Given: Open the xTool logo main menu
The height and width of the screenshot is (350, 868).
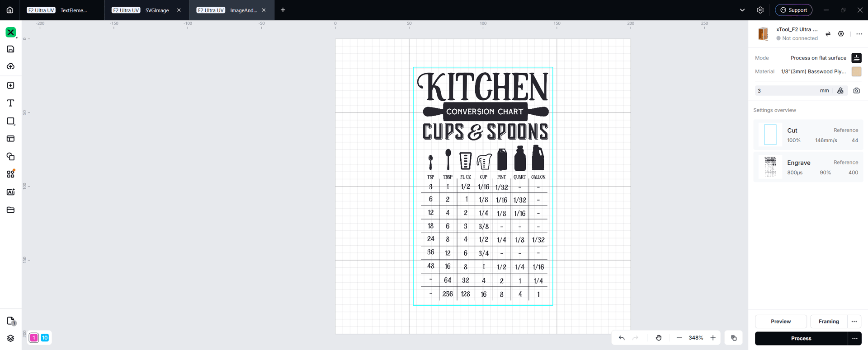Looking at the screenshot, I should coord(11,33).
